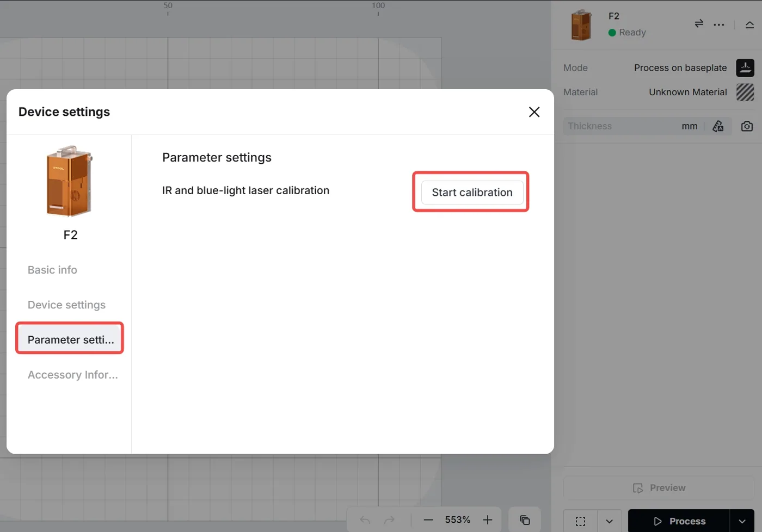Close the Device settings dialog

[x=534, y=112]
